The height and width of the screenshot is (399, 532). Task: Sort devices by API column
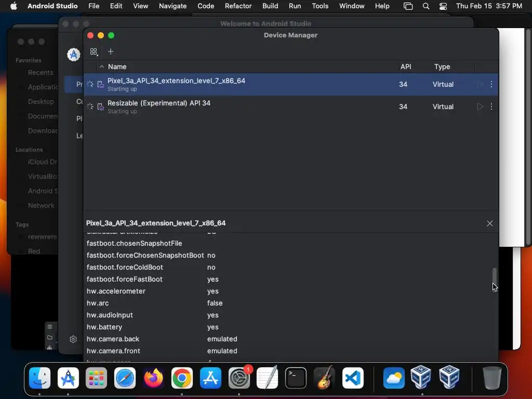(405, 67)
